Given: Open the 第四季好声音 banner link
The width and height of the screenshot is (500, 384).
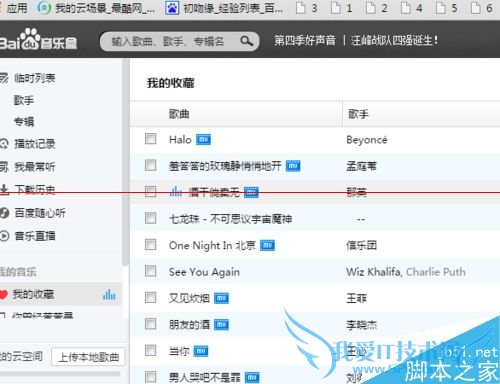Looking at the screenshot, I should tap(305, 41).
